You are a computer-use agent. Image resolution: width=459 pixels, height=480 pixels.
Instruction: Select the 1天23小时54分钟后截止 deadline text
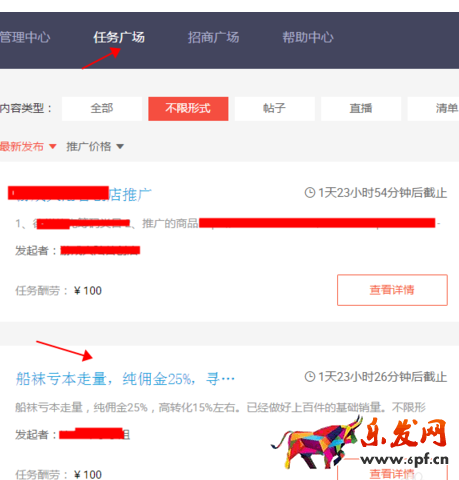(383, 193)
